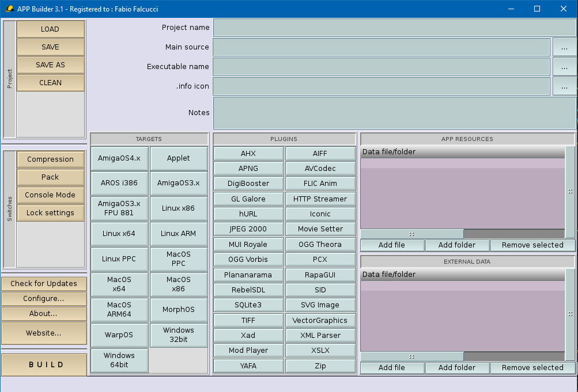Browse for the .info icon file

point(564,86)
